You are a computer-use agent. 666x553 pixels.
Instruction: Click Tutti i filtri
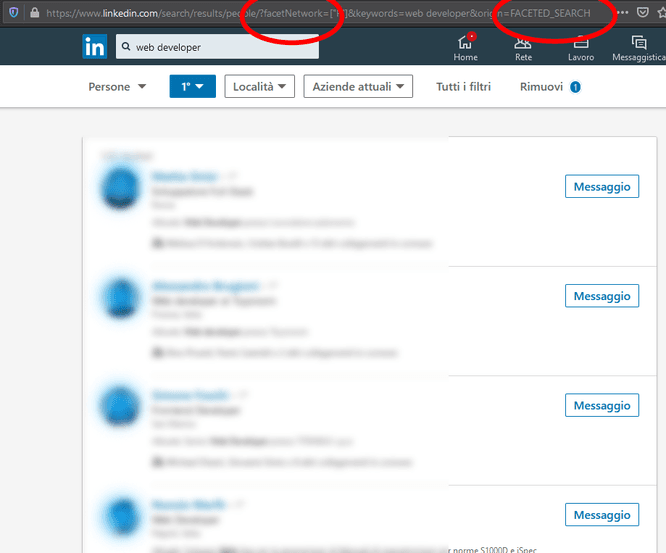tap(463, 87)
